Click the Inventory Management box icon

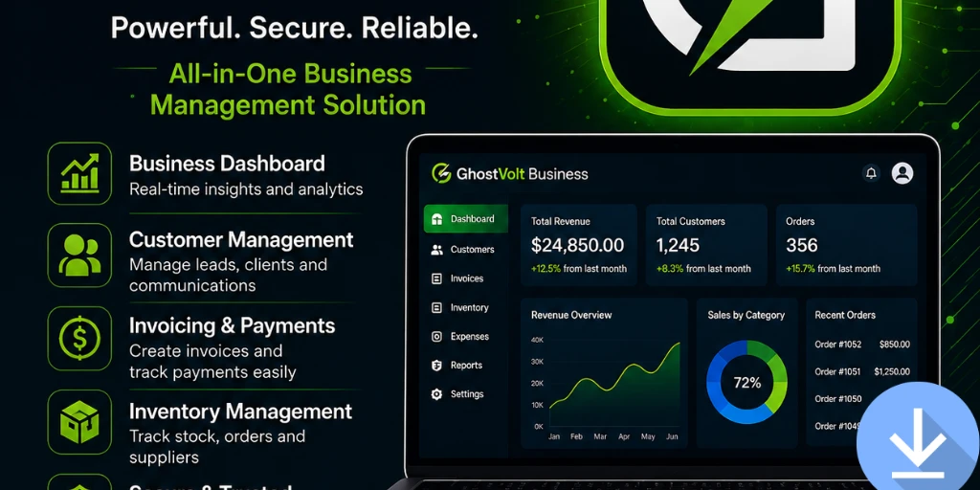pos(79,421)
